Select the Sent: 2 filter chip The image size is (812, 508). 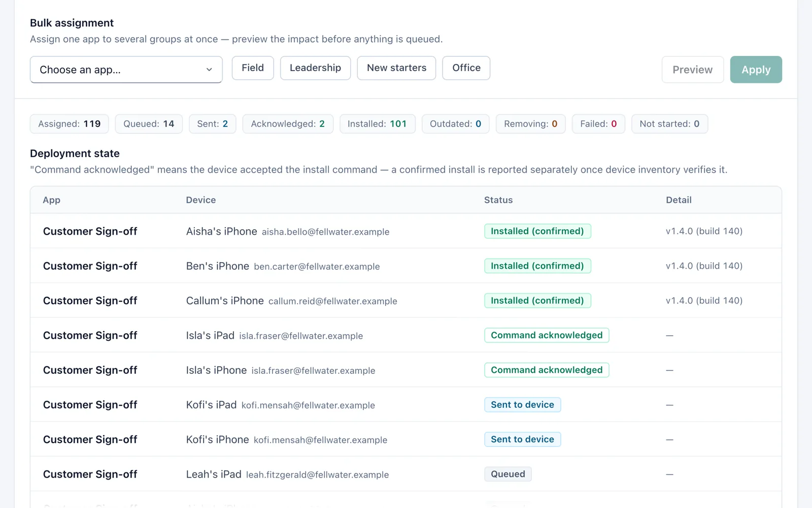213,124
